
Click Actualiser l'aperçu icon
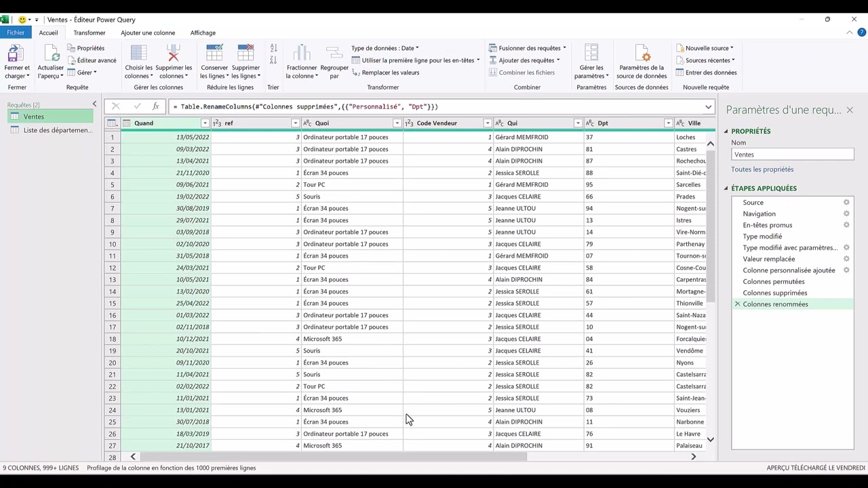51,54
